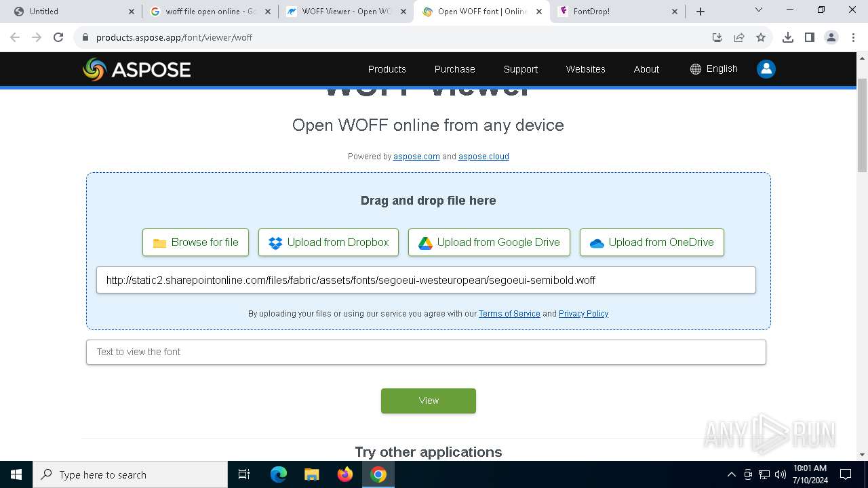Open the Chrome profile icon
Viewport: 868px width, 488px height.
click(831, 37)
